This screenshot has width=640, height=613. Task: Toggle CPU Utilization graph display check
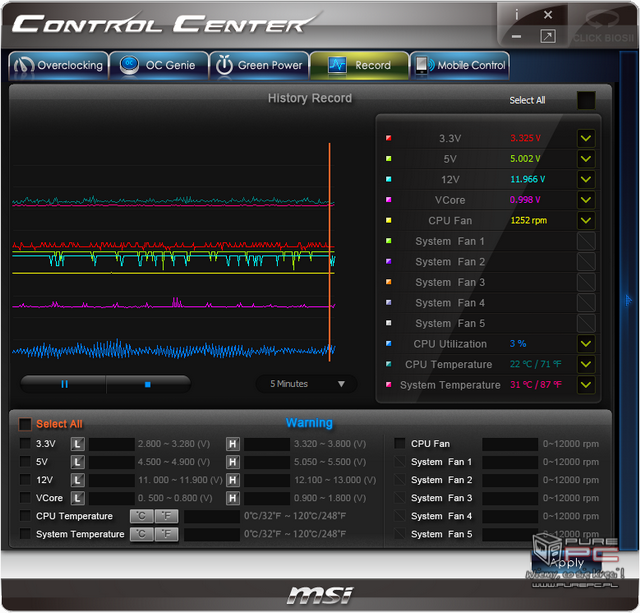click(586, 344)
